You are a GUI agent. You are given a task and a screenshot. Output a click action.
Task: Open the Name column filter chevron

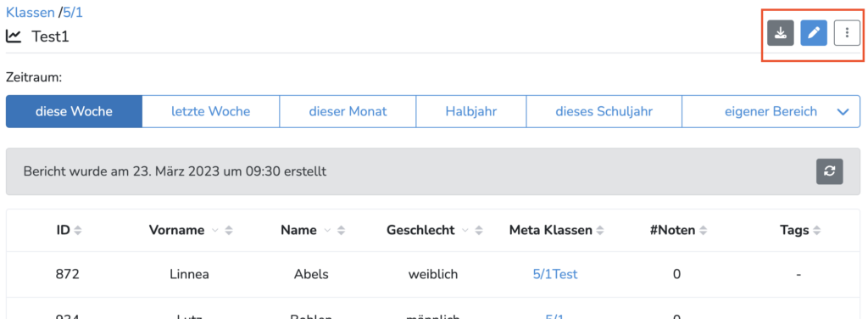click(x=328, y=231)
